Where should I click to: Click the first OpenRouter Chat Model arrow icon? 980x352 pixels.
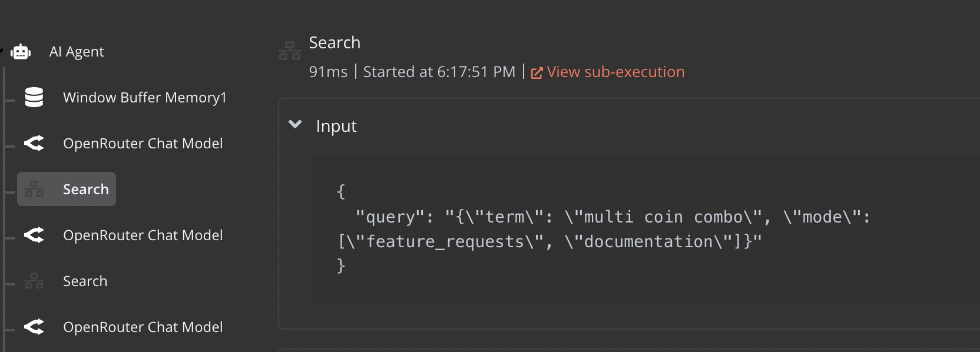tap(34, 143)
